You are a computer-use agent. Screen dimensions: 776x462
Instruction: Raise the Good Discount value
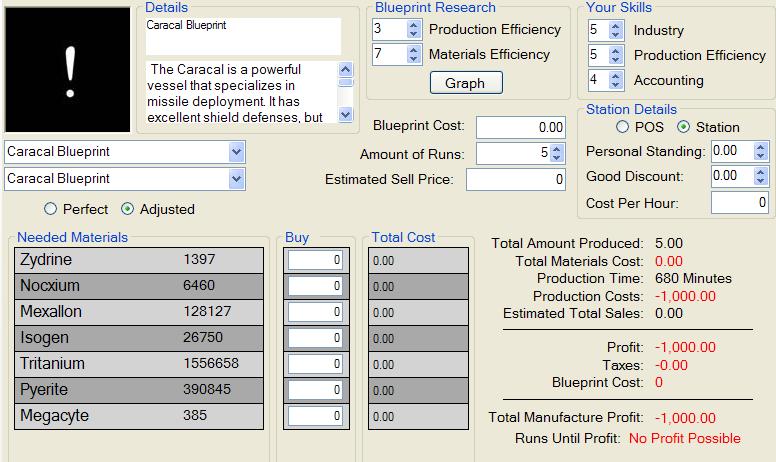click(x=761, y=172)
